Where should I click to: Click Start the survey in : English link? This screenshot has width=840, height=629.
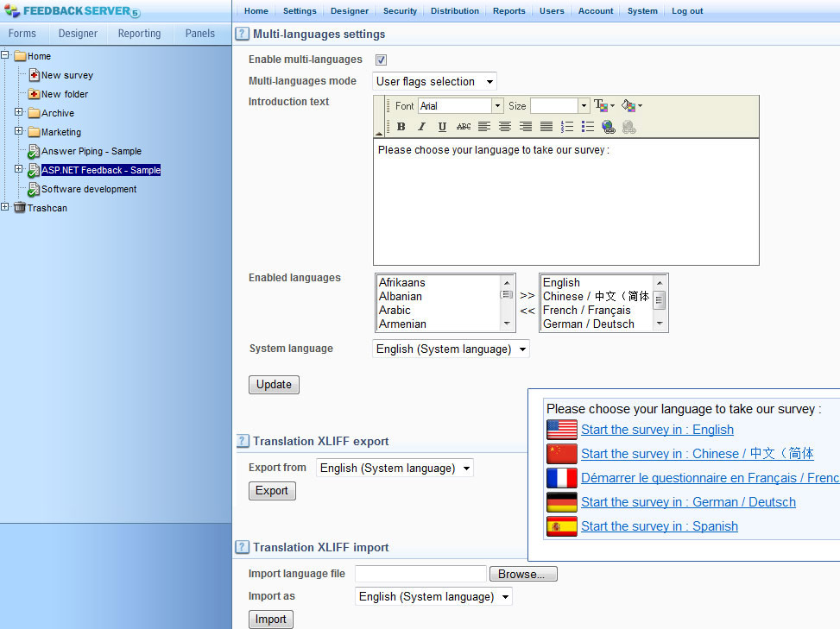(657, 430)
